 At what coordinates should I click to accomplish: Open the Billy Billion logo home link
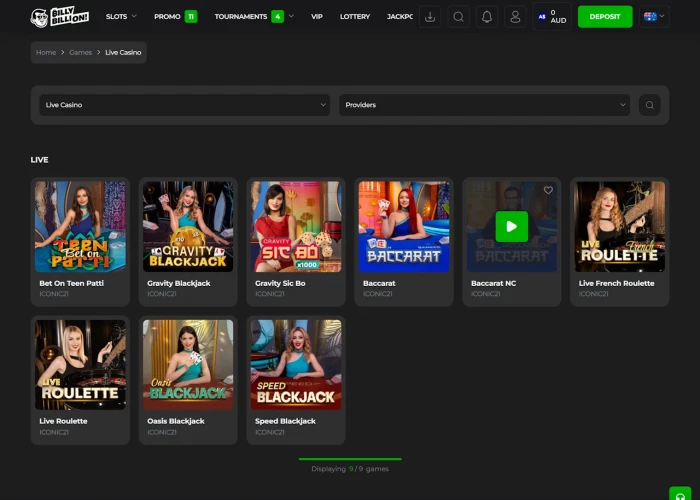click(x=60, y=17)
